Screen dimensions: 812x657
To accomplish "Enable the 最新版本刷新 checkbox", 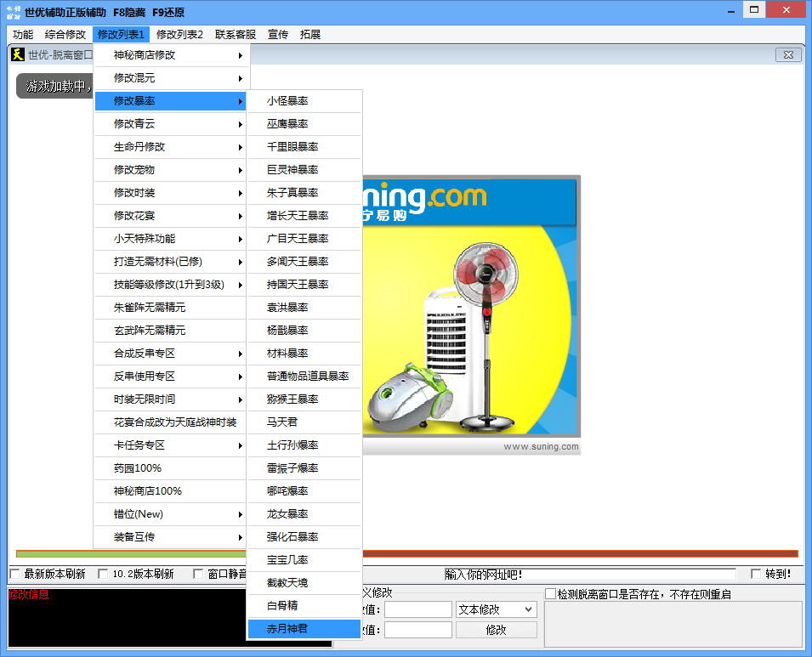I will pos(14,574).
